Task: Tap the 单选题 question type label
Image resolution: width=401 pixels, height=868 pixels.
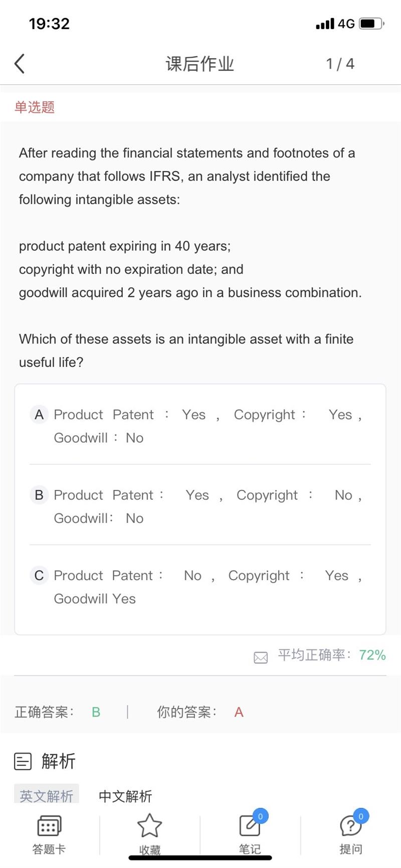Action: (35, 107)
